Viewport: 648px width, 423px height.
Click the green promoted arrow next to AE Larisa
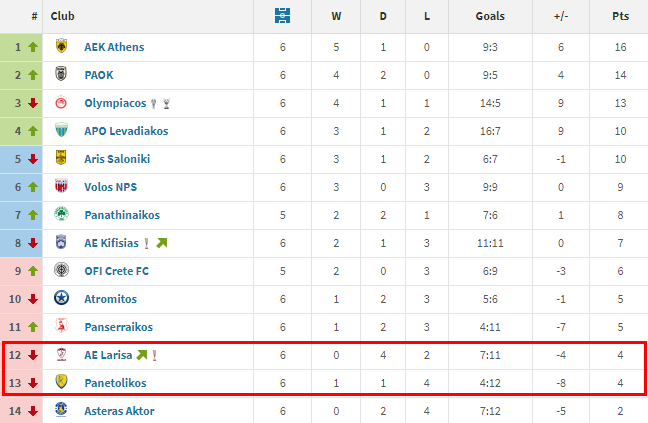(141, 355)
